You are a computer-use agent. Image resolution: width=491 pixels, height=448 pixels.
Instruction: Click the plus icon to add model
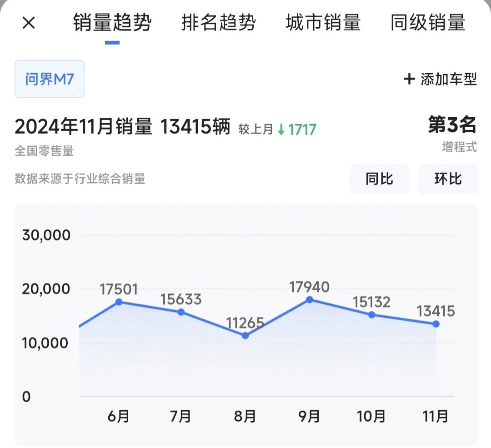click(x=409, y=79)
